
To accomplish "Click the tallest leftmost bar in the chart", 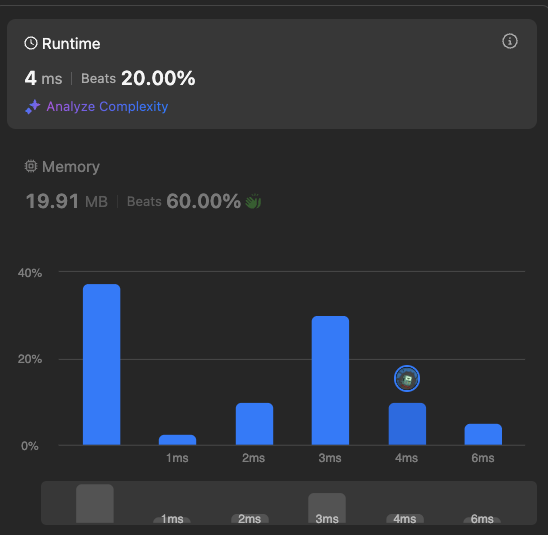I will (x=102, y=364).
